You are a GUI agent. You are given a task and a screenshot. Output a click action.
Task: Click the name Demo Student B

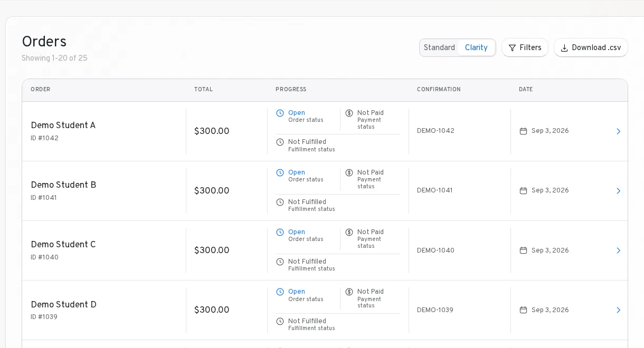click(x=63, y=185)
